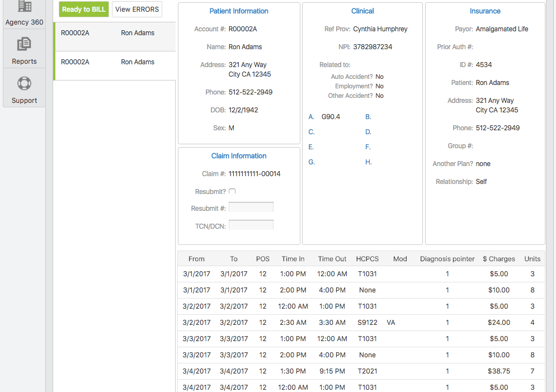The image size is (556, 392).
Task: Click the Diagnosis pointer column header
Action: (447, 259)
